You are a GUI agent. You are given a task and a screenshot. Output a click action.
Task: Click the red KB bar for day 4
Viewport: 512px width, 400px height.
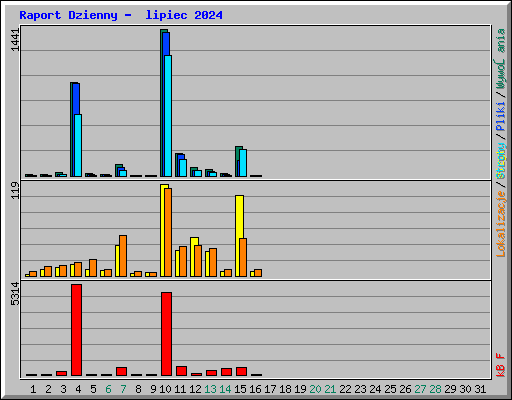click(76, 330)
